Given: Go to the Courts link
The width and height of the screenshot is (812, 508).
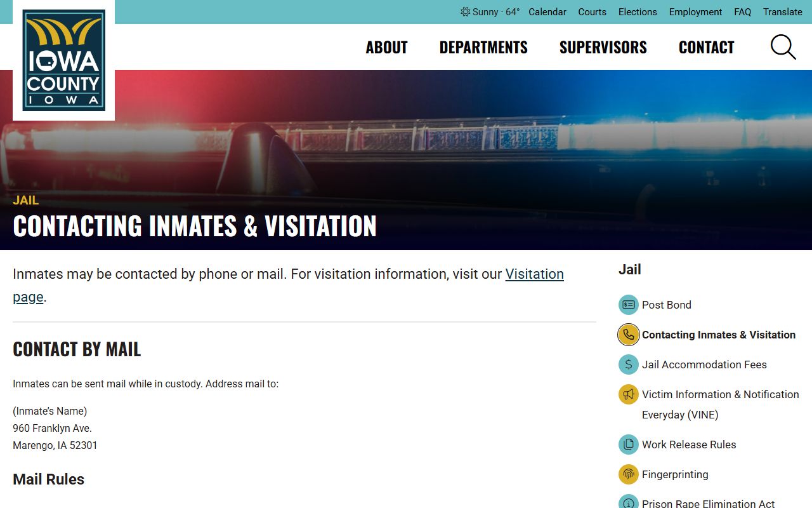Looking at the screenshot, I should point(592,12).
